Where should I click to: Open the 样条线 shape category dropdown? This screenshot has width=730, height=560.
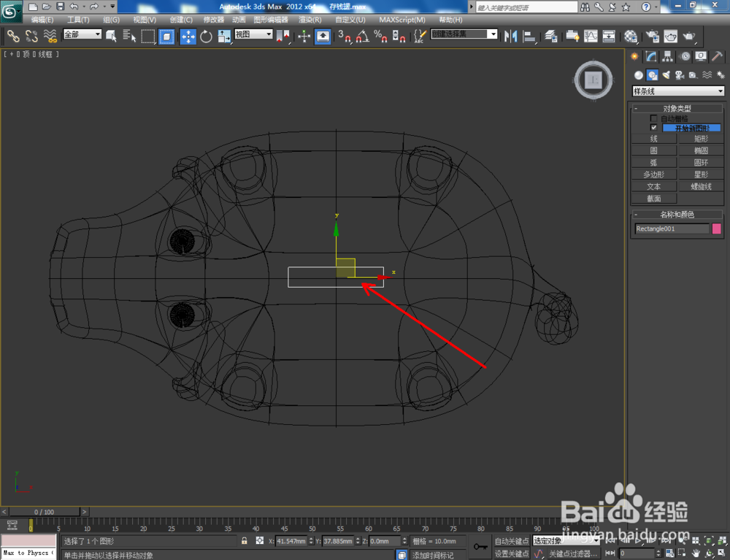678,91
